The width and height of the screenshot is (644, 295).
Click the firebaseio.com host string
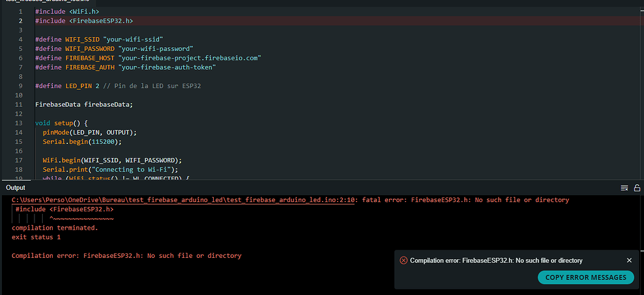tap(189, 58)
